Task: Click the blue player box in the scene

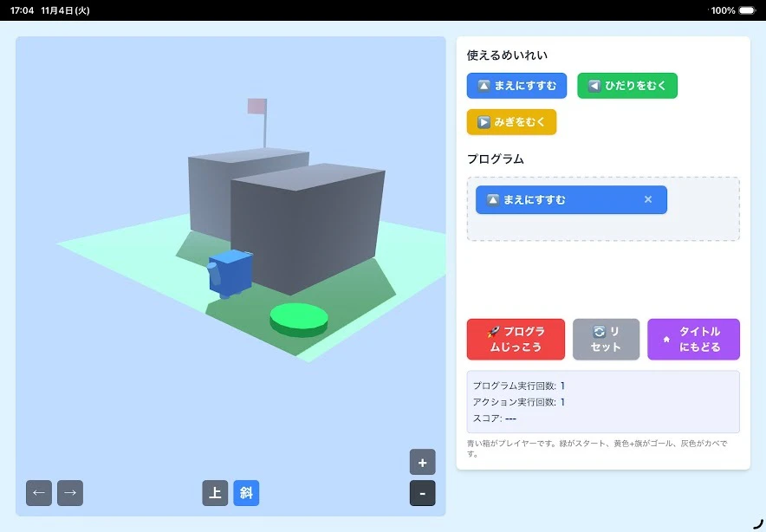Action: [x=230, y=273]
